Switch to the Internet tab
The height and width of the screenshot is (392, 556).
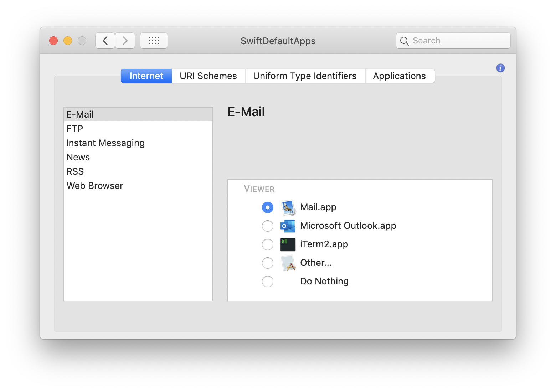coord(146,76)
